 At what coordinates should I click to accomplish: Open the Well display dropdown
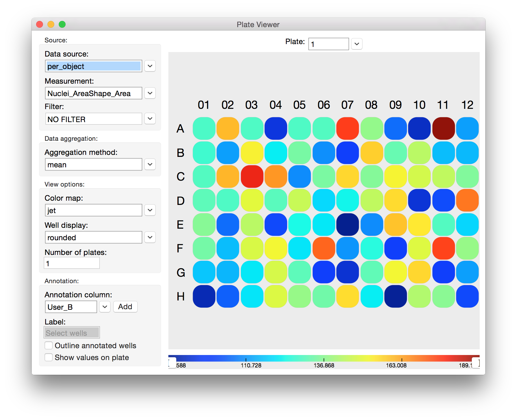150,237
